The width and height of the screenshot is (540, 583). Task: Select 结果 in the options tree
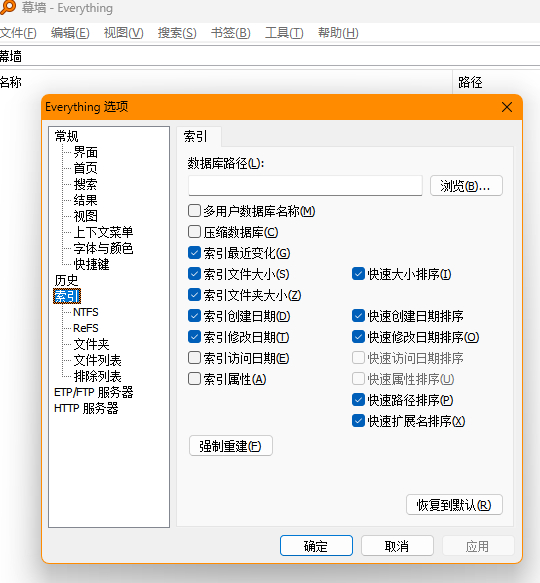tap(86, 200)
